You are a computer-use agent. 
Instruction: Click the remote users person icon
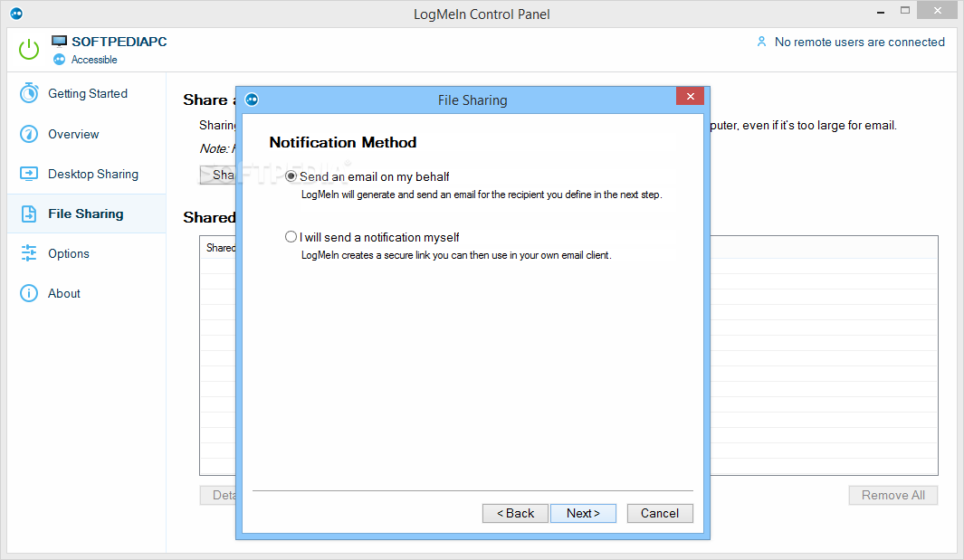tap(762, 42)
